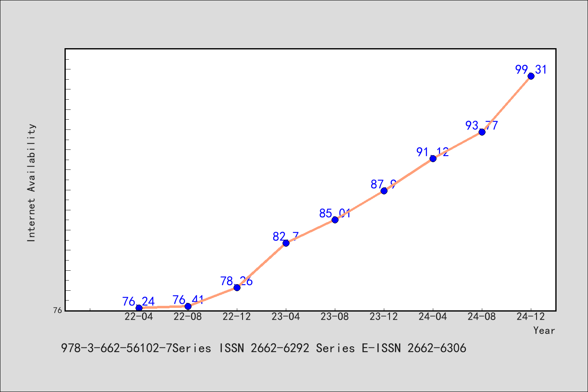Click the 24-04 x-axis label
588x392 pixels.
(x=433, y=317)
